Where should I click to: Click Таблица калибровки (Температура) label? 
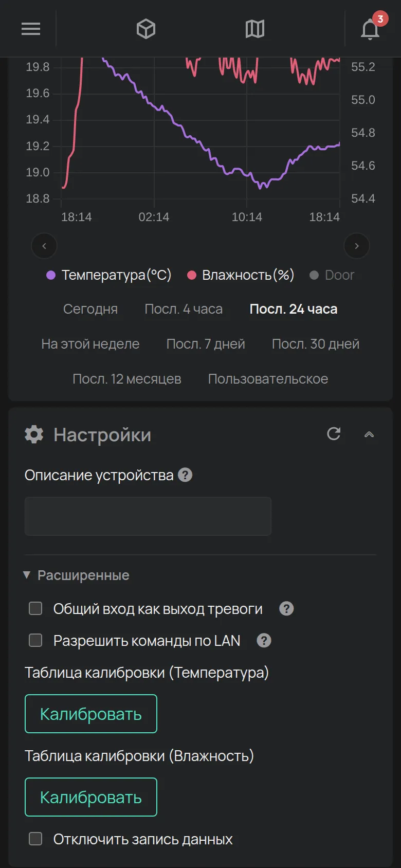point(147,673)
